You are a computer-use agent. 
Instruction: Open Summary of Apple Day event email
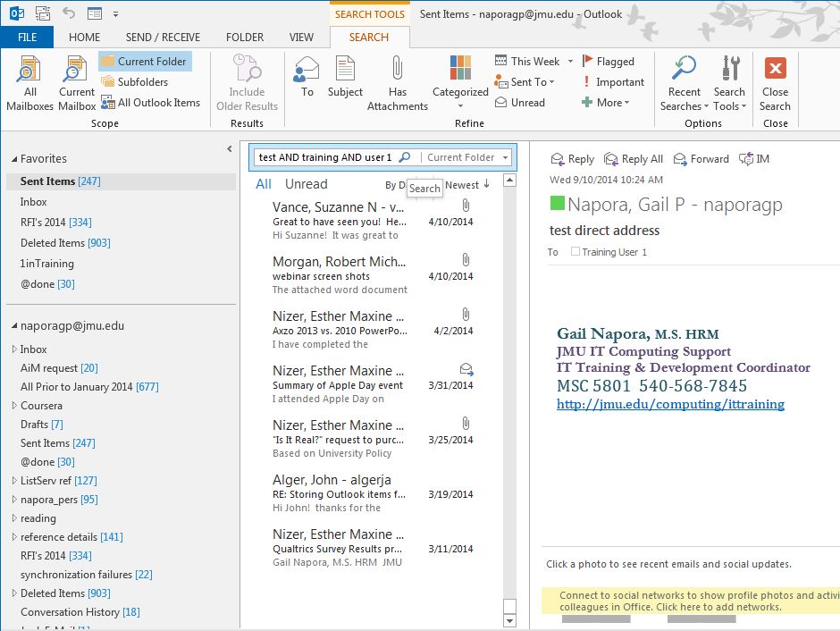coord(373,384)
